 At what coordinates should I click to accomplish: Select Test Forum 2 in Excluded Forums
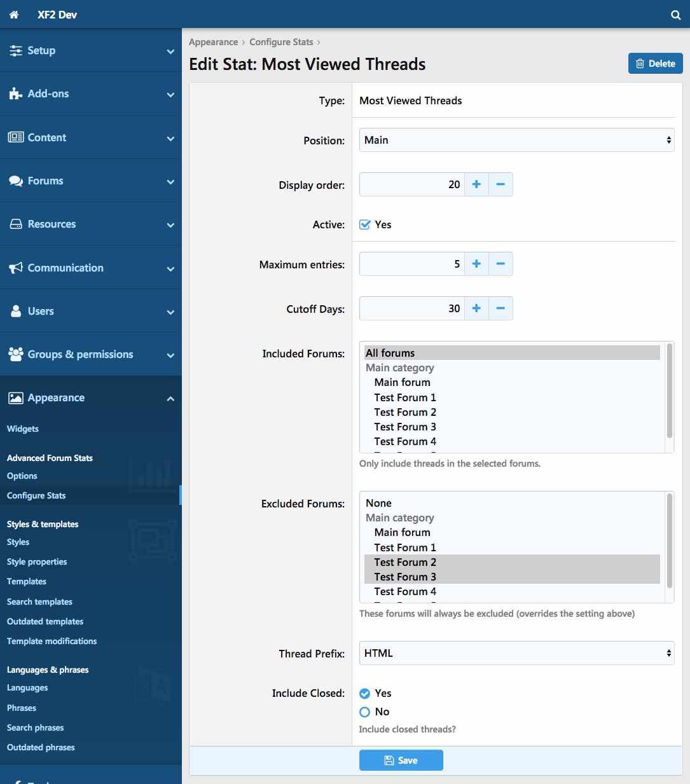512,562
